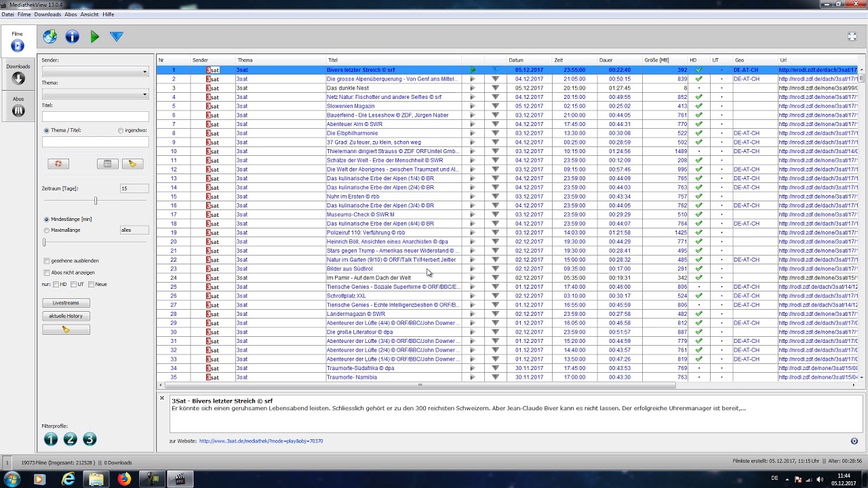Open the Sender dropdown
The image size is (868, 488).
95,71
